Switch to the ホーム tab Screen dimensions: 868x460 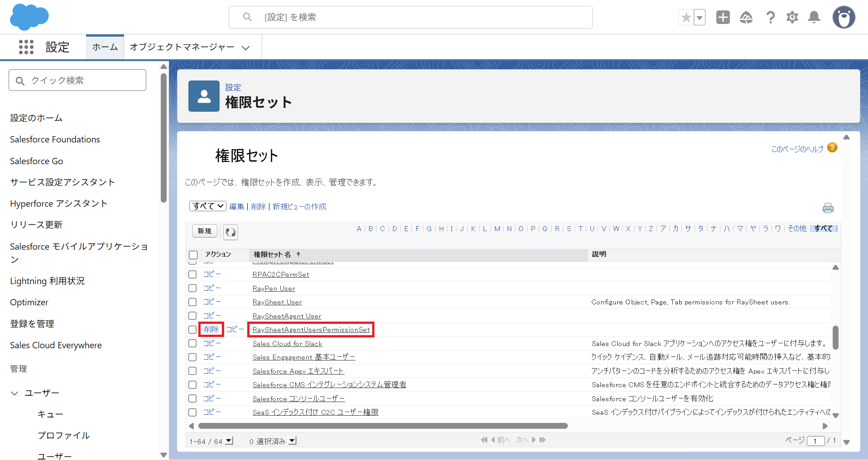pos(105,47)
